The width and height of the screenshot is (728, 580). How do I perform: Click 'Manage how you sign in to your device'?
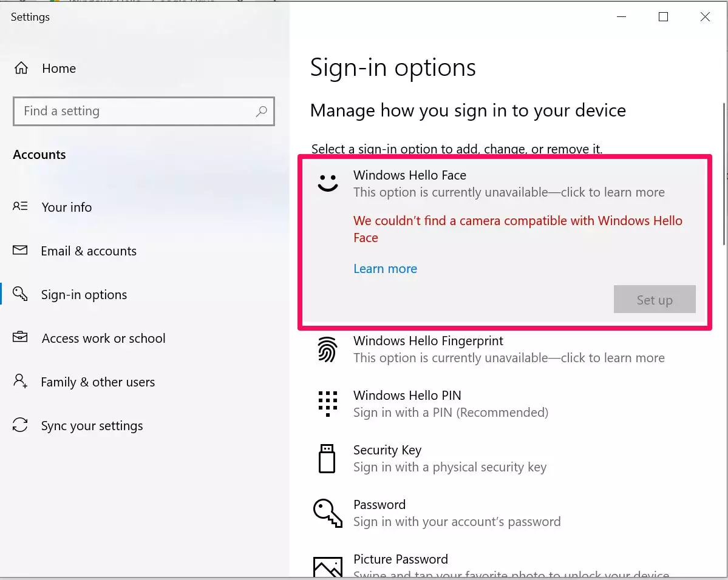[468, 110]
